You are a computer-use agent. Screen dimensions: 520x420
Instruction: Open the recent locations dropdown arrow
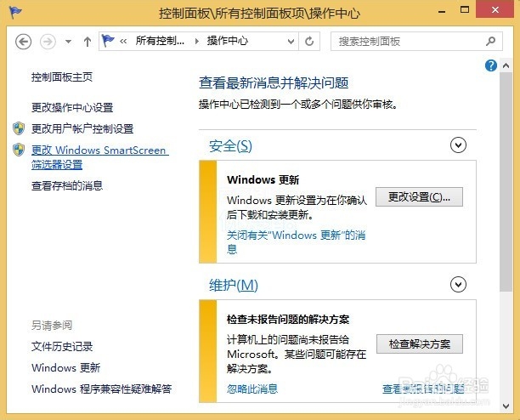click(x=68, y=42)
